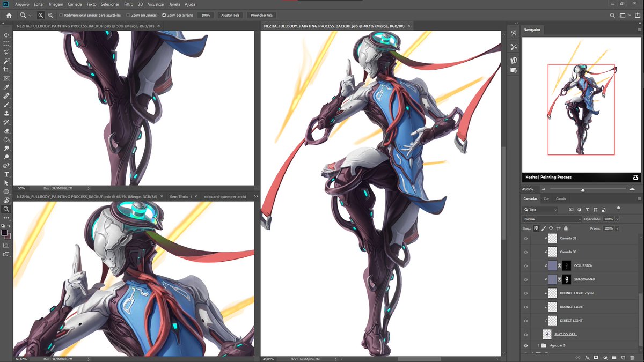Switch to the Cor tab
Viewport: 644px width, 362px height.
point(546,198)
